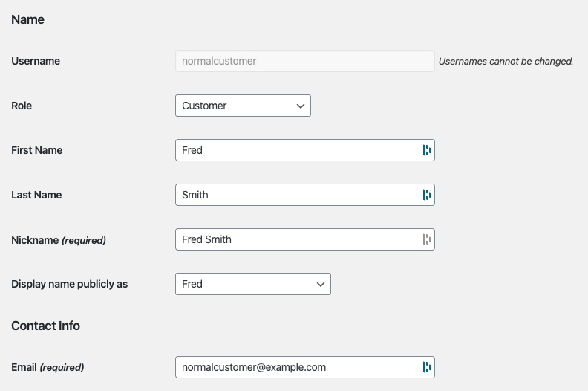Click the Name section heading
The width and height of the screenshot is (588, 391).
pos(28,19)
